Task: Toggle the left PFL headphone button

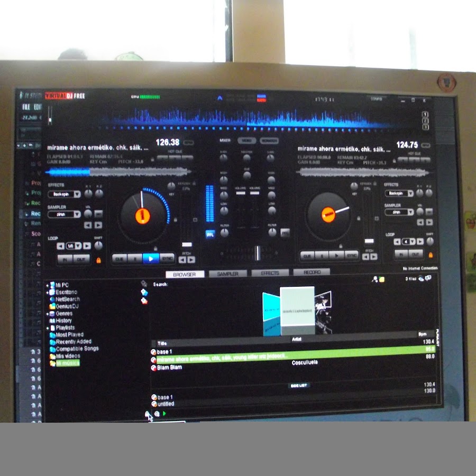Action: coord(210,234)
